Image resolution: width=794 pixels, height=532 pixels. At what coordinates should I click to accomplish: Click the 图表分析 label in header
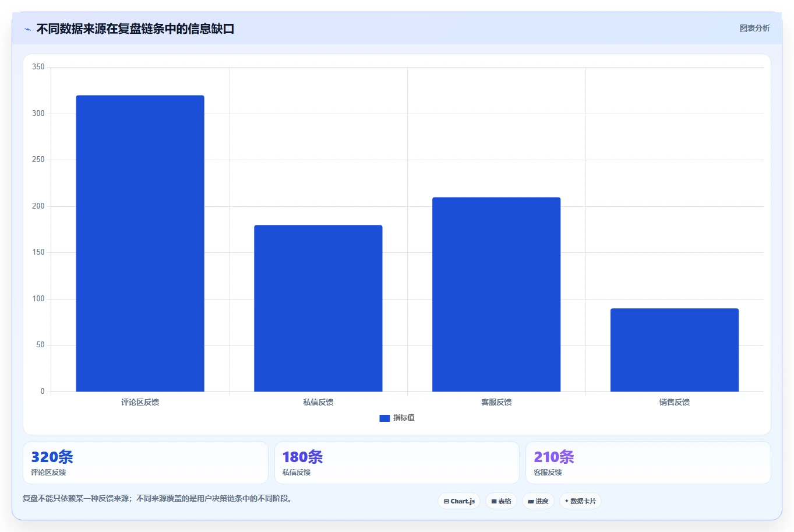(x=754, y=28)
